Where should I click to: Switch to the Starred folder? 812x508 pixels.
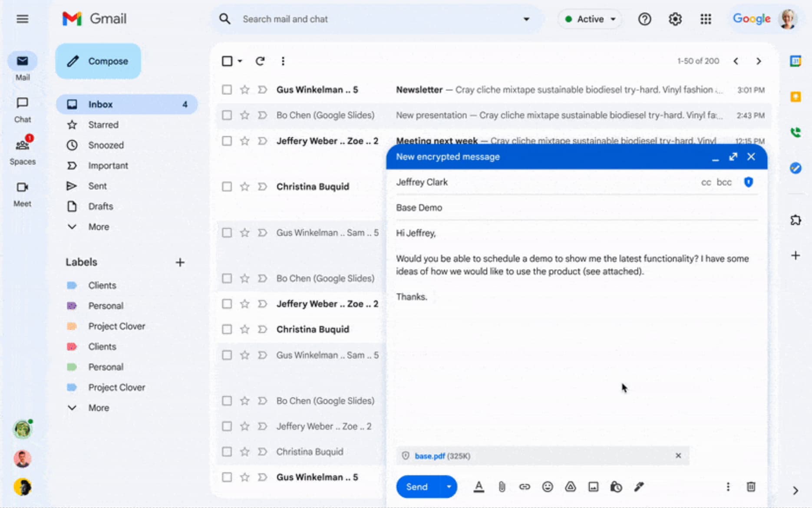click(x=103, y=125)
